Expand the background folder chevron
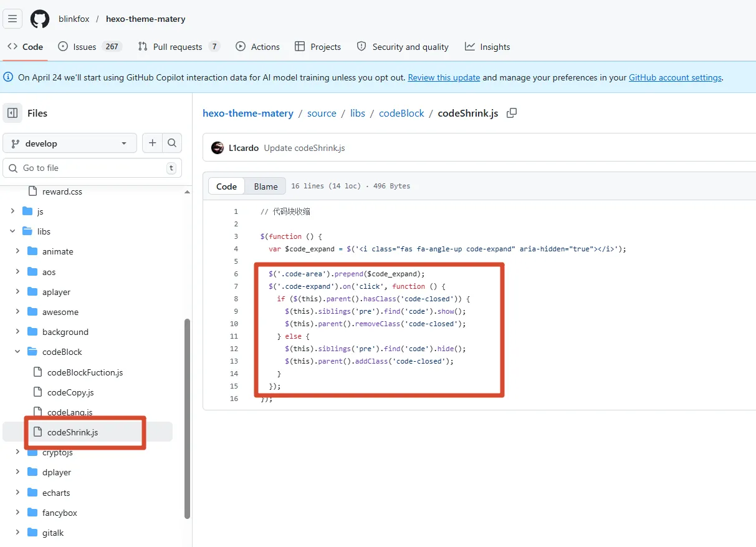The height and width of the screenshot is (547, 756). pos(17,332)
